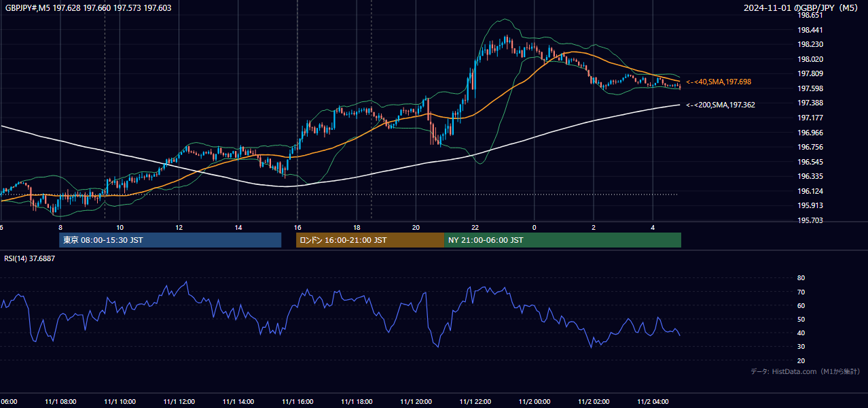Click RSI axis level 80

[801, 278]
